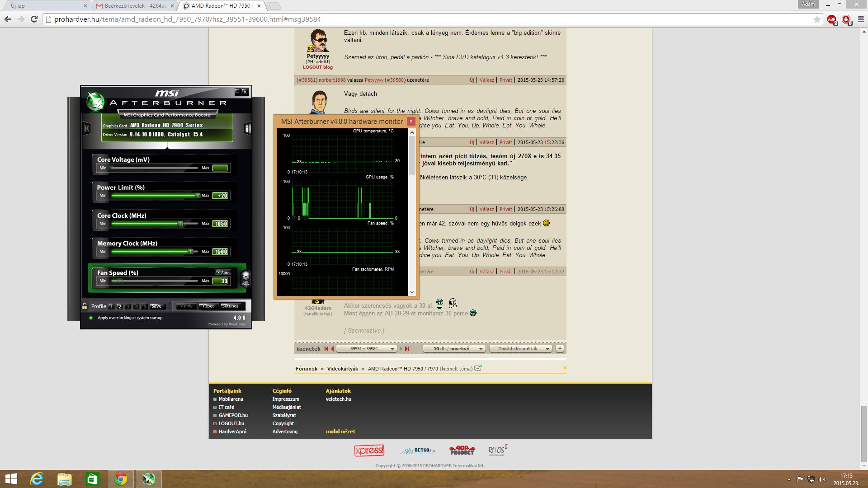This screenshot has width=868, height=488.
Task: Click the Top Product logo
Action: 462,450
